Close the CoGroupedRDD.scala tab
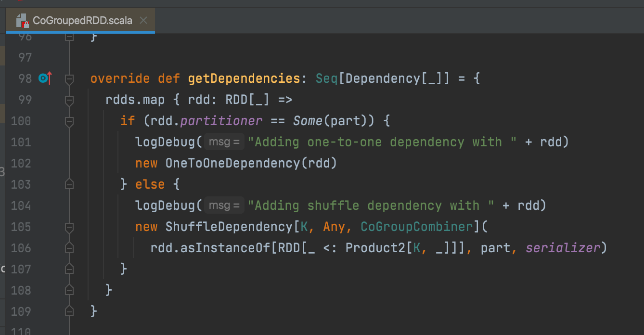The image size is (644, 335). [x=143, y=21]
